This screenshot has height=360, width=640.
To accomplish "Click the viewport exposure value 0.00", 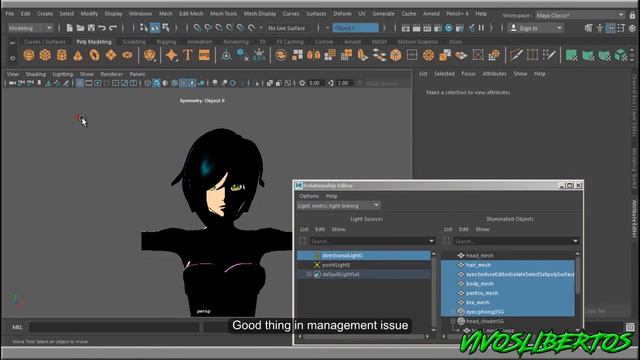I will point(314,83).
